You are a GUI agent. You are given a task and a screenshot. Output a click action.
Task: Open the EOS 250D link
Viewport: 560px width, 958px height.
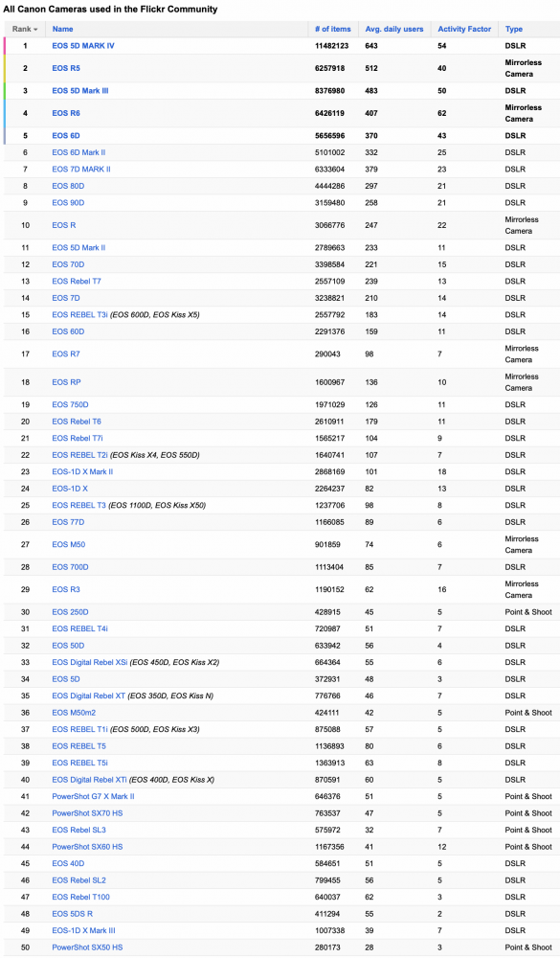(70, 612)
